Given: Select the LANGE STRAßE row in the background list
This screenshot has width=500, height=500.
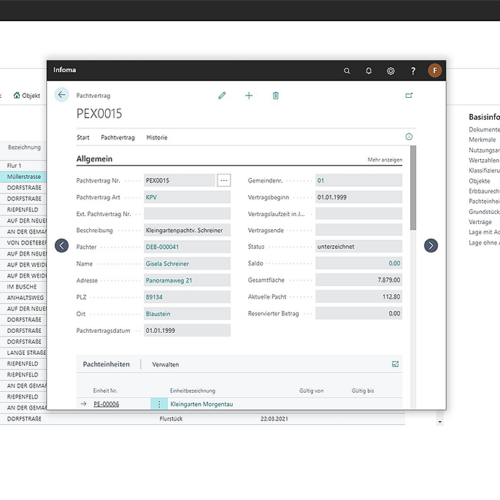Looking at the screenshot, I should pyautogui.click(x=23, y=352).
